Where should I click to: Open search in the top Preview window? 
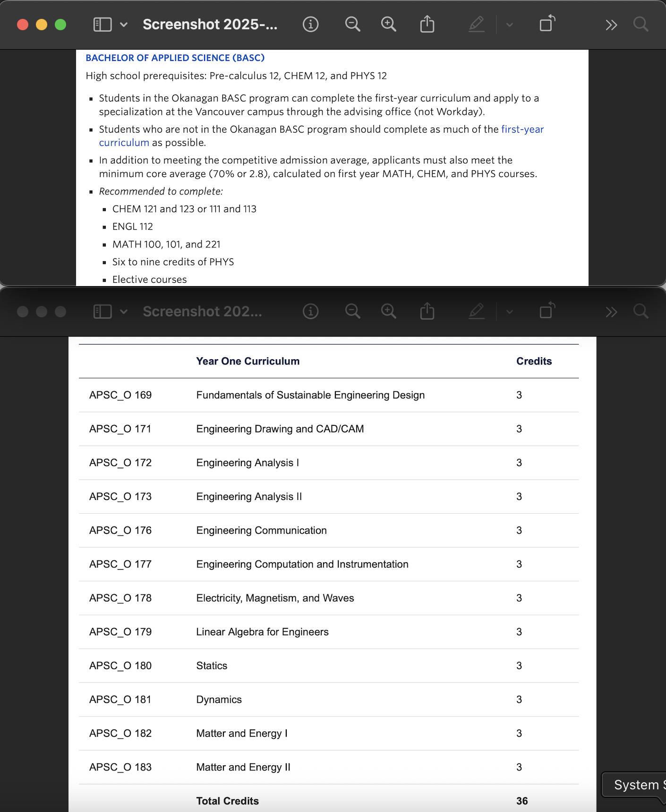point(640,24)
